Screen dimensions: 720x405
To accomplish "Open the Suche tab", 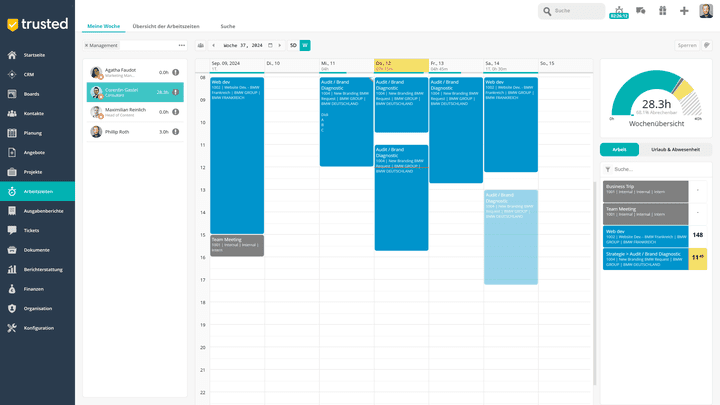I will [x=228, y=25].
